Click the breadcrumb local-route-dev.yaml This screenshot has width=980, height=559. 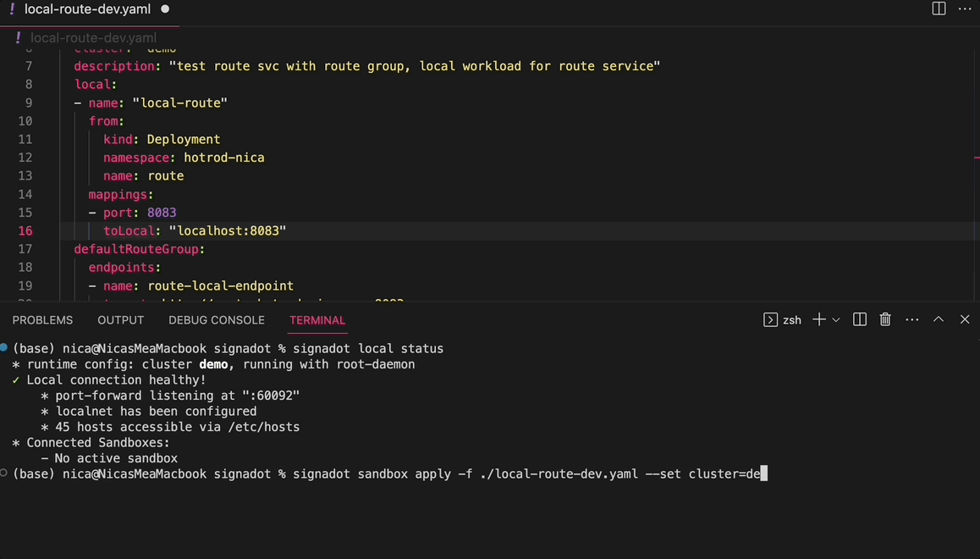[93, 38]
